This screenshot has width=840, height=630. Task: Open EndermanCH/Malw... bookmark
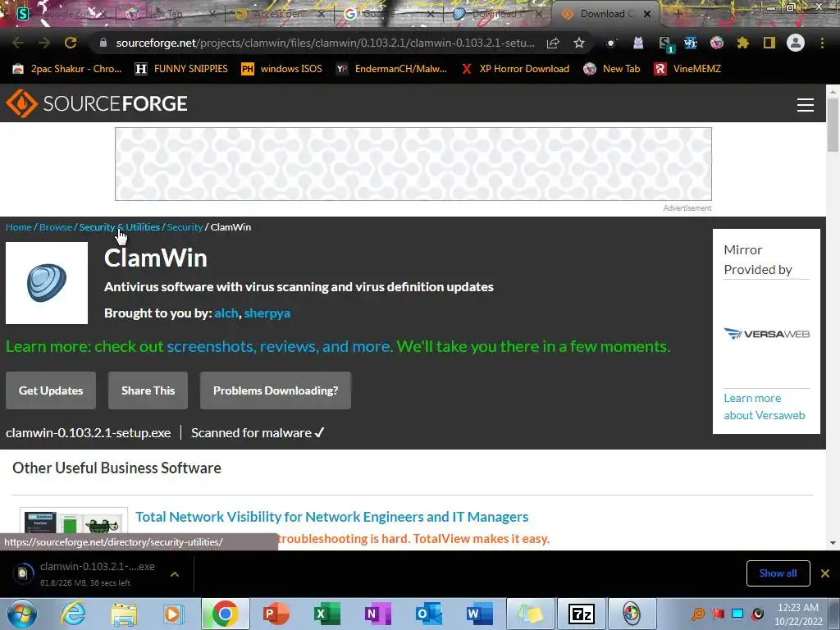391,69
